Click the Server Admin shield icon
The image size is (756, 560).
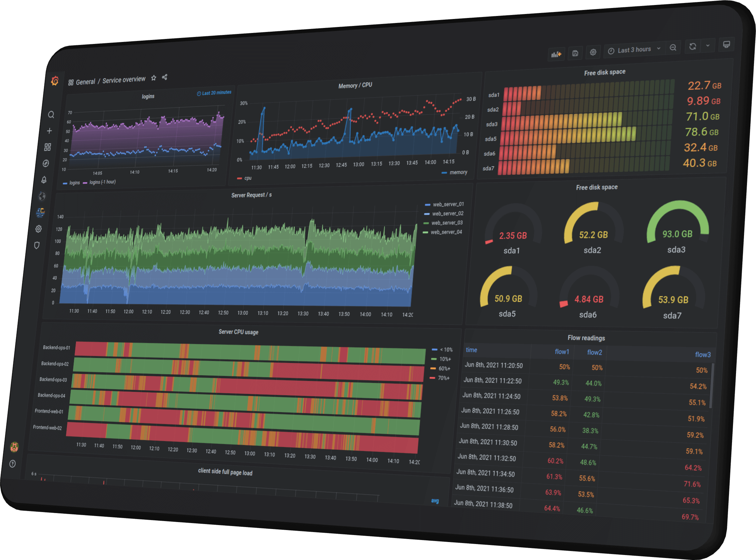click(37, 245)
